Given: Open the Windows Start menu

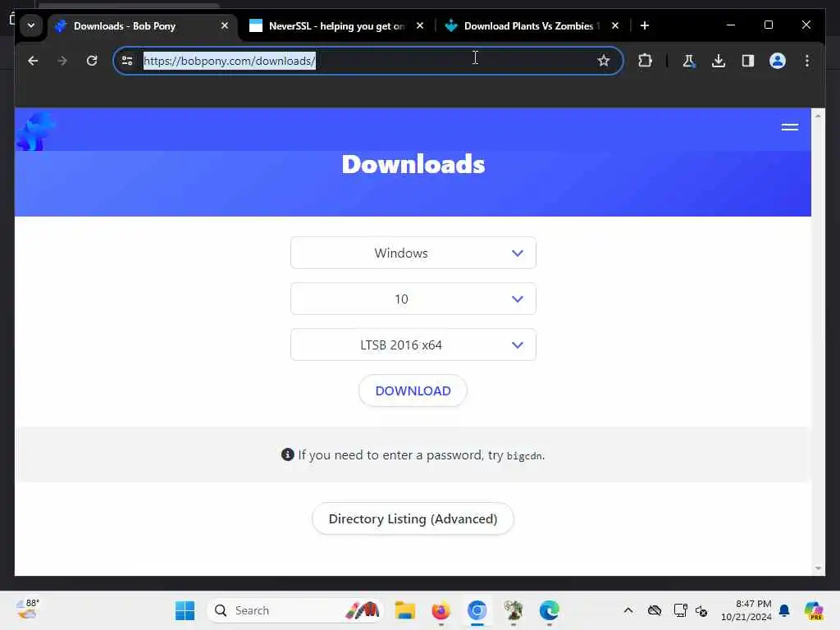Looking at the screenshot, I should tap(185, 610).
